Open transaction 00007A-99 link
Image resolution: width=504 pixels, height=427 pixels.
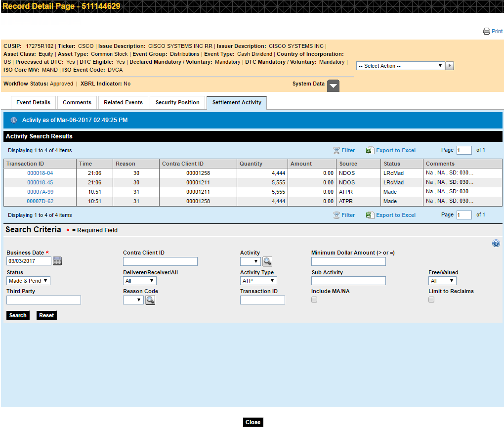tap(40, 192)
